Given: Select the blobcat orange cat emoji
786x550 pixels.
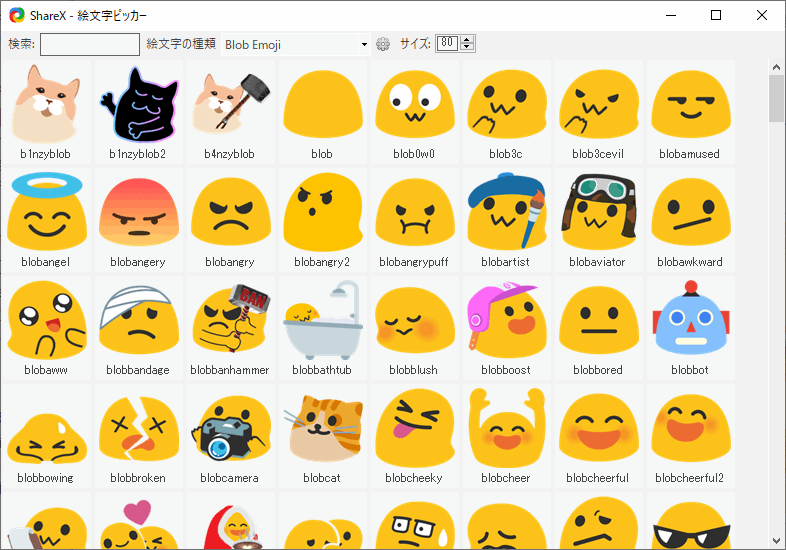Looking at the screenshot, I should click(323, 436).
